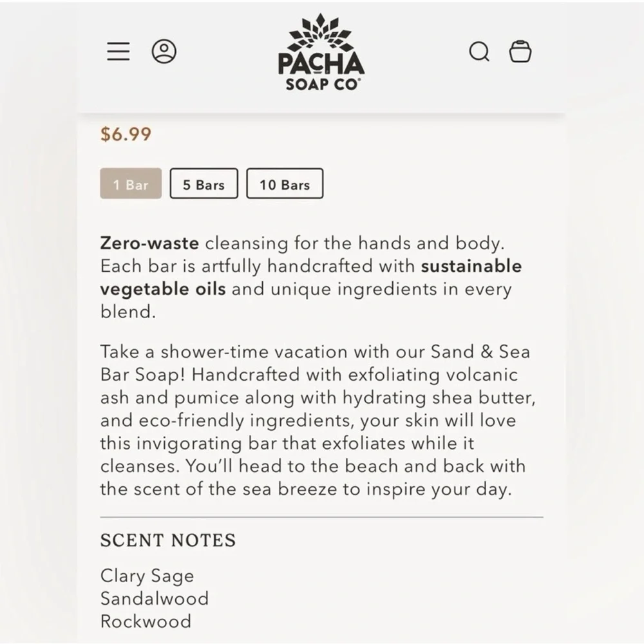This screenshot has height=644, width=644.
Task: Click the search magnifier icon
Action: point(478,52)
